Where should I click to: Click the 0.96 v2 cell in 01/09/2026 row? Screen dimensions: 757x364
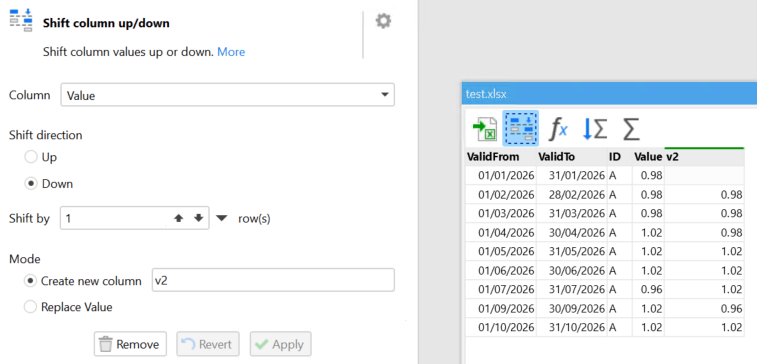click(x=704, y=308)
